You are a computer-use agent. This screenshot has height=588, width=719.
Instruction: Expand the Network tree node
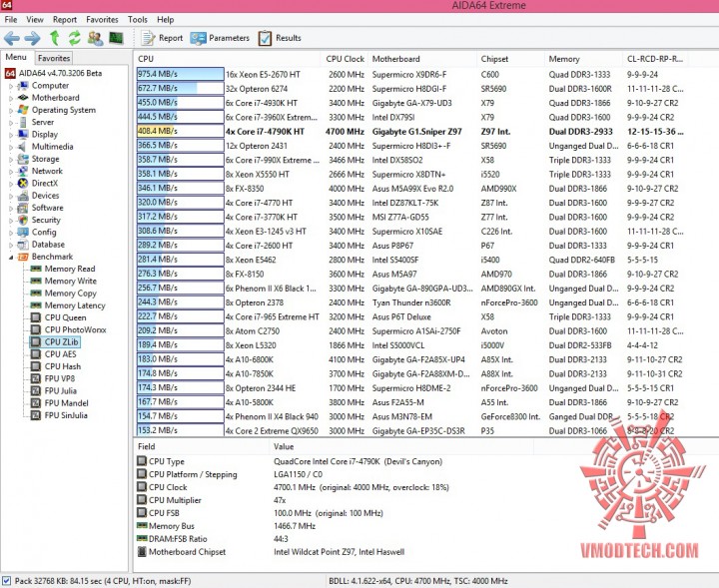[x=11, y=172]
